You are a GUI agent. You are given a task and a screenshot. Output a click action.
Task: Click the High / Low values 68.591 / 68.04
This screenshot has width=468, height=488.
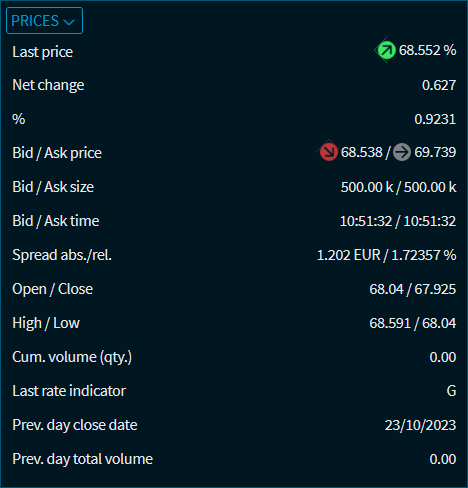click(412, 323)
